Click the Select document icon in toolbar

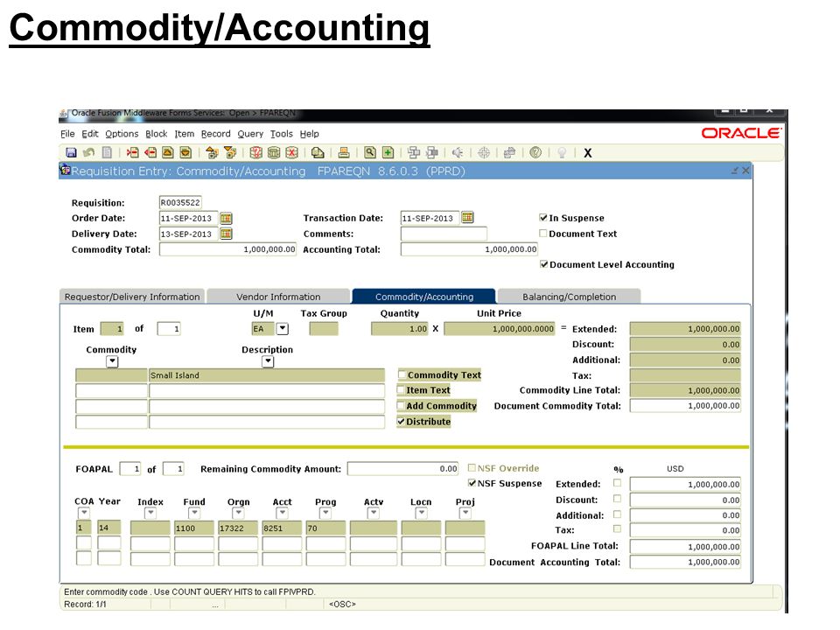point(107,152)
